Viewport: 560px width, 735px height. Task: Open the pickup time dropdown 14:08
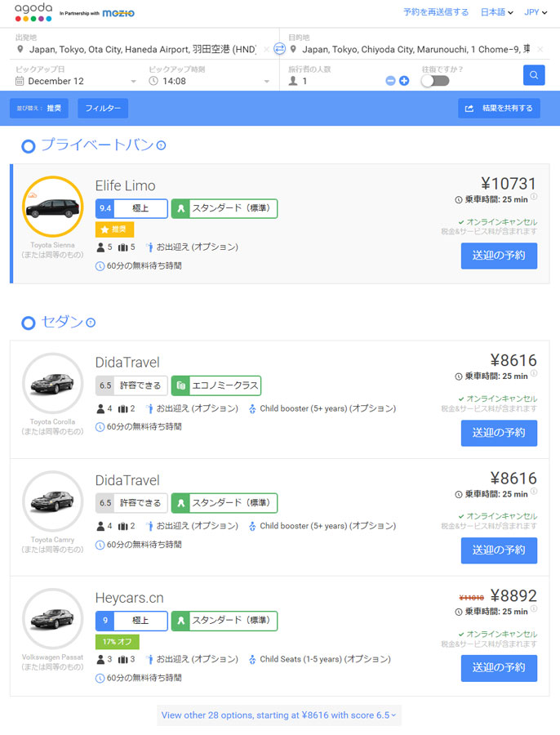click(x=209, y=81)
